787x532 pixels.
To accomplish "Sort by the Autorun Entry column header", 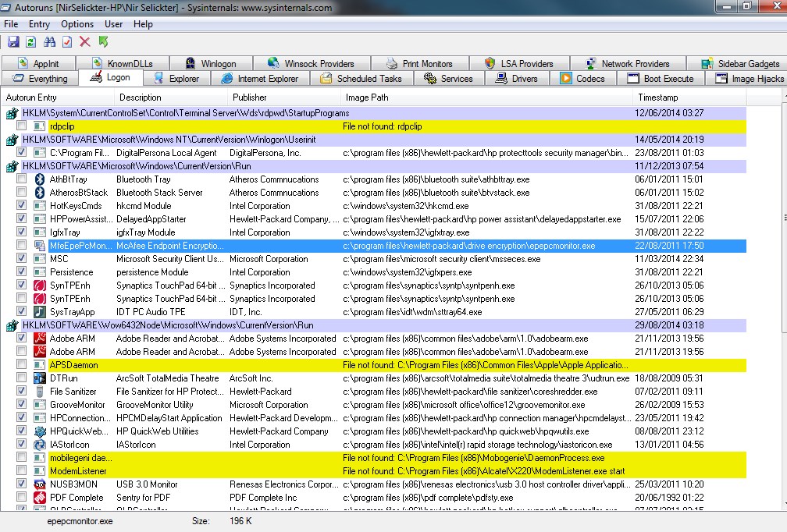I will 59,98.
